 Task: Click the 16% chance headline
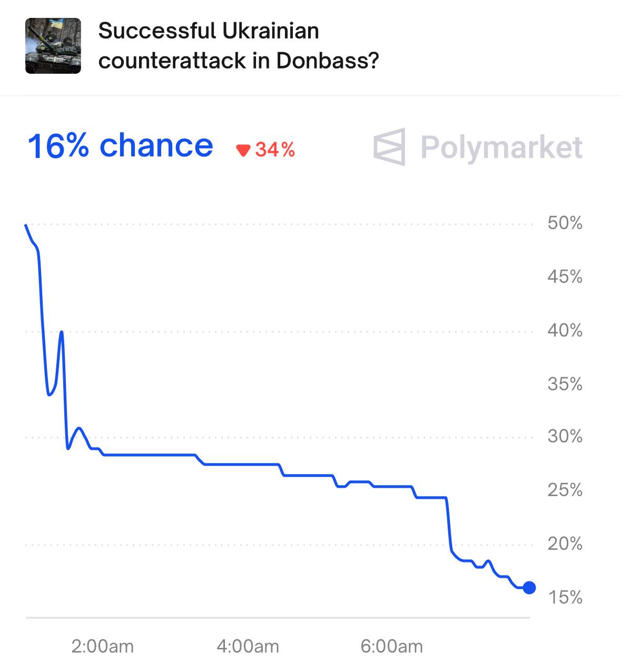pos(120,146)
